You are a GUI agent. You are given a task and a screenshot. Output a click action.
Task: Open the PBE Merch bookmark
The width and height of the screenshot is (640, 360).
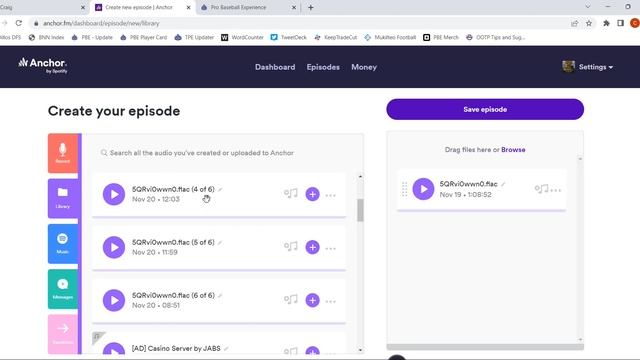point(441,37)
